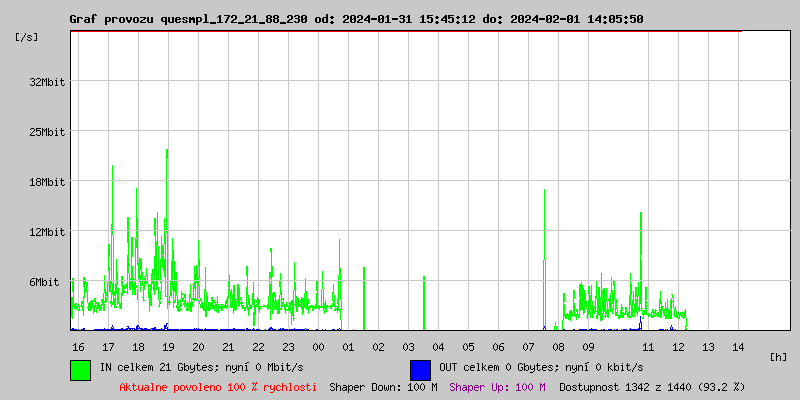Image resolution: width=800 pixels, height=400 pixels.
Task: Click the 'Shaper Down: 100 M' text
Action: click(x=383, y=386)
